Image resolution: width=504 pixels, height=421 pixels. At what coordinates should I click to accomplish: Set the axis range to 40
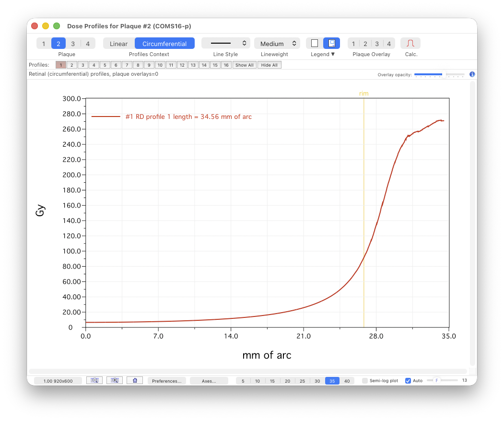[347, 381]
